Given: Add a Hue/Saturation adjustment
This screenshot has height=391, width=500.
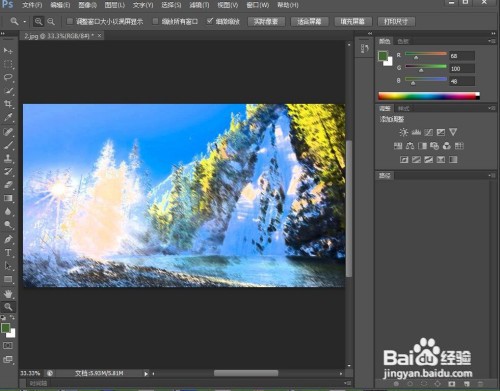Looking at the screenshot, I should [398, 146].
